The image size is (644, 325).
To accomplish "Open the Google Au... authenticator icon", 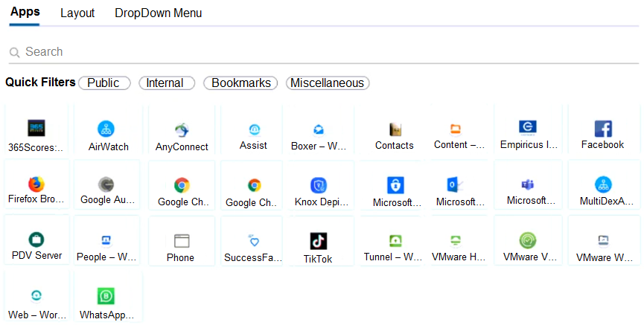I will pos(106,184).
